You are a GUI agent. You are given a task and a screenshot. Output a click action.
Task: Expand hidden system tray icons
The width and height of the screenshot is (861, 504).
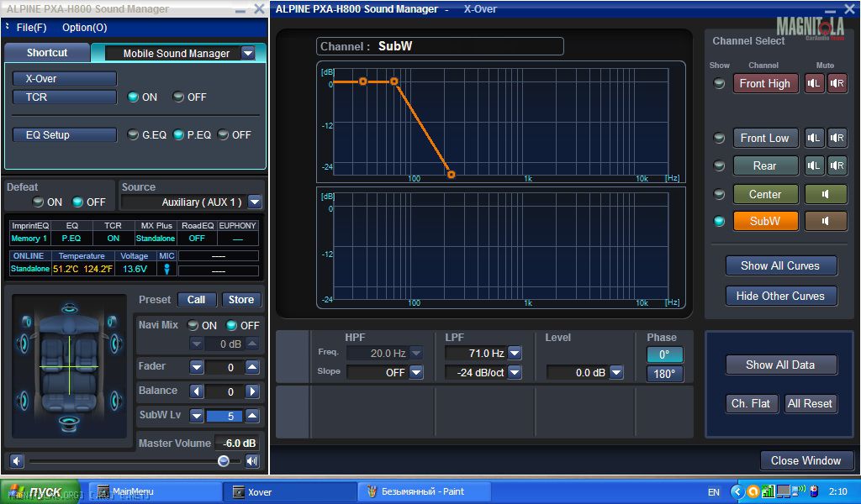pos(737,491)
